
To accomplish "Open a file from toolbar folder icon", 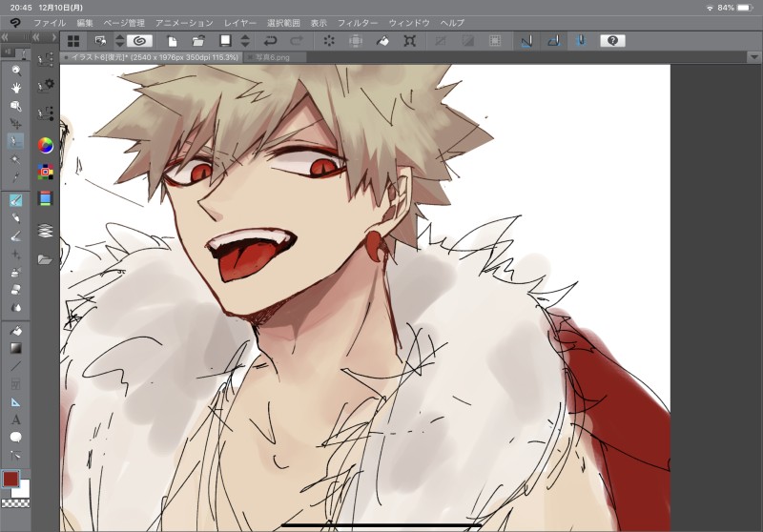I will (198, 41).
